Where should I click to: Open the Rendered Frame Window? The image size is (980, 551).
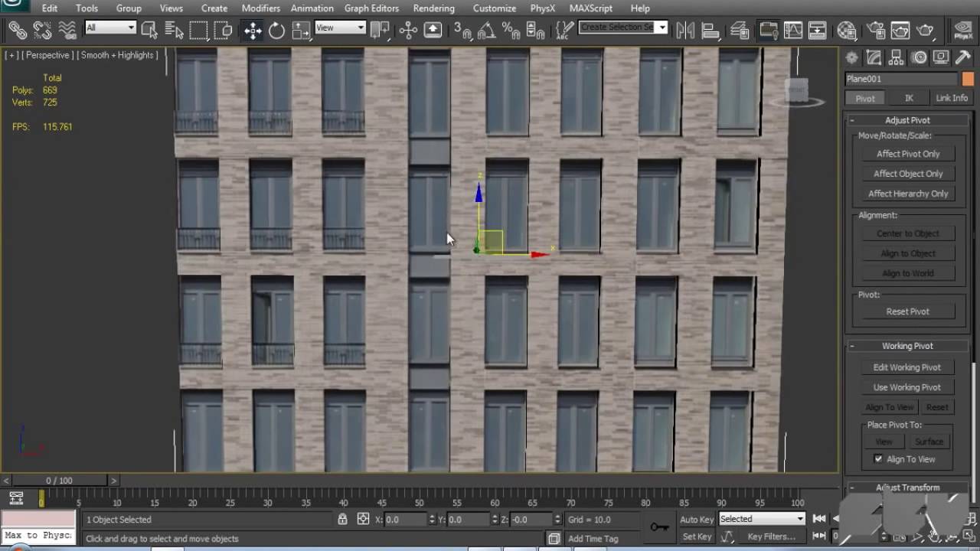coord(900,30)
